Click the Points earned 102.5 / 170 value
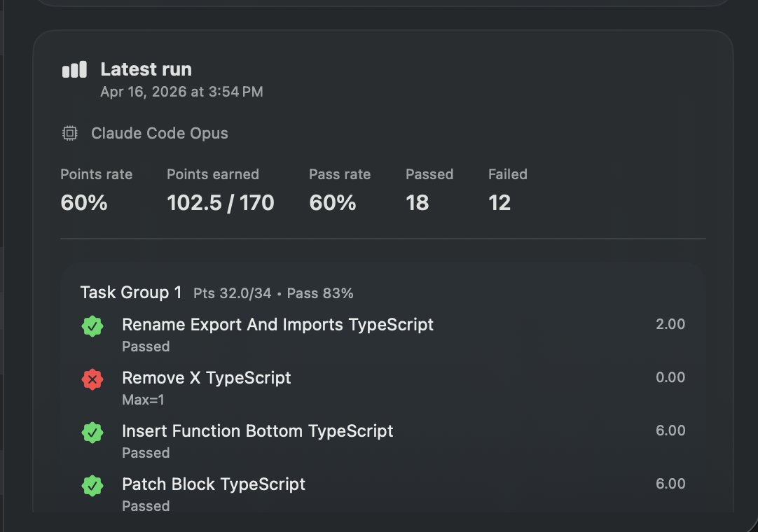Image resolution: width=758 pixels, height=532 pixels. (221, 202)
